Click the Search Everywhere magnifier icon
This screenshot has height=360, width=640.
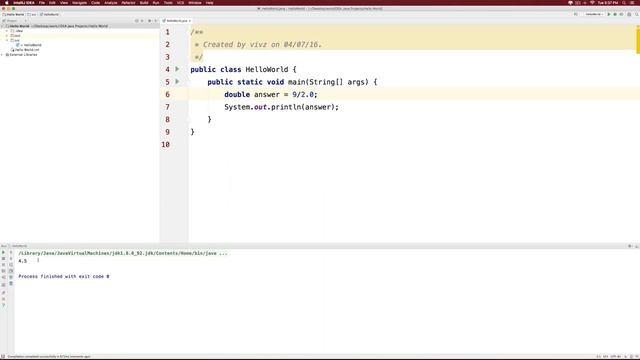point(636,14)
